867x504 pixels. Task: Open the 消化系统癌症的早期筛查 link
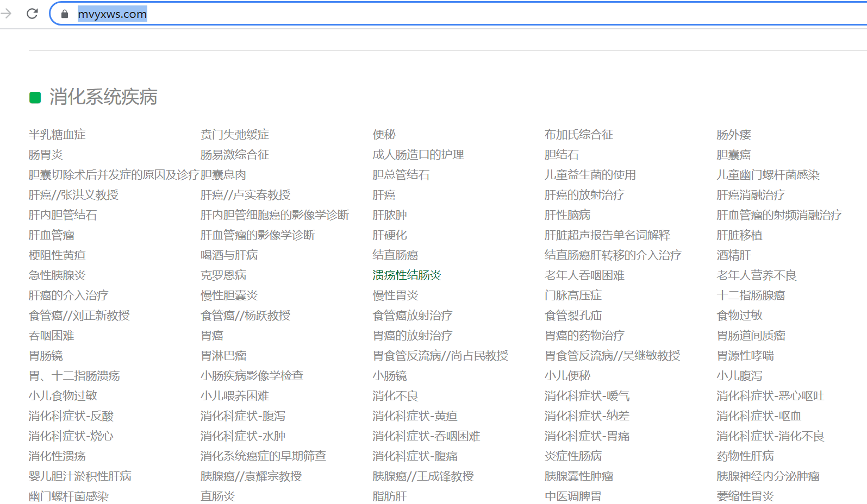(263, 456)
